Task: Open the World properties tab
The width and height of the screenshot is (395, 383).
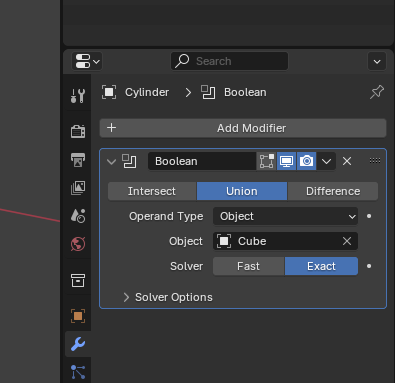Action: point(78,244)
